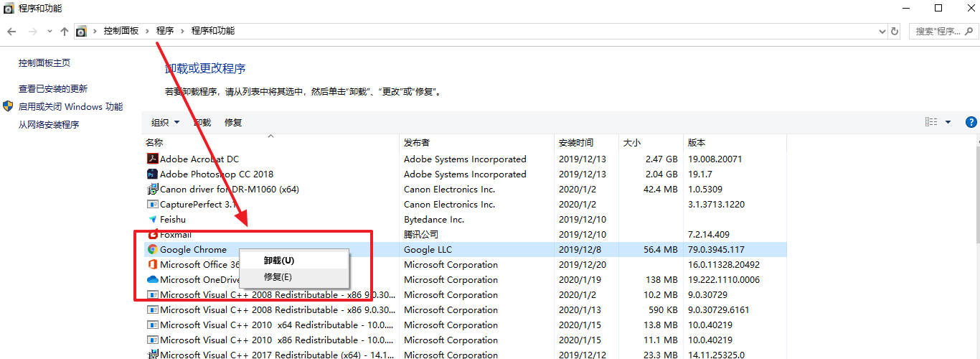Choose 卸载(U) in context menu

pyautogui.click(x=294, y=261)
